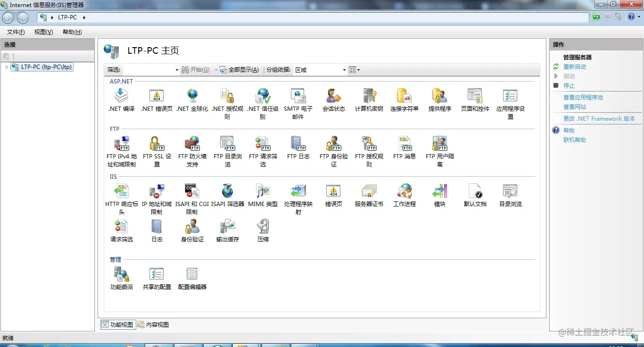Open the MIME 类型 icon
644x347 pixels.
tap(263, 191)
